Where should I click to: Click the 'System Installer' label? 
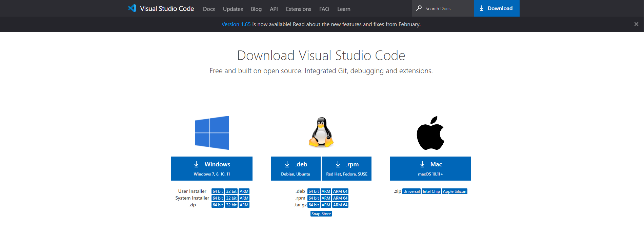[x=192, y=198]
